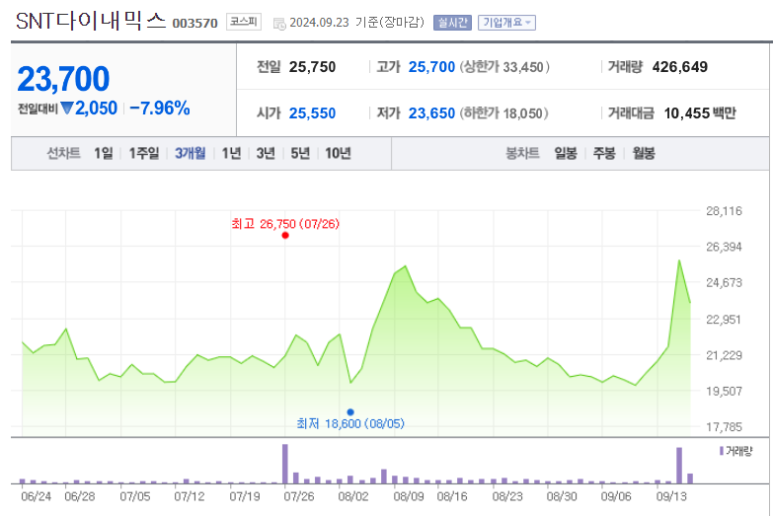Click the blue 최저 18,600 marker dot
This screenshot has width=773, height=516.
coord(350,412)
